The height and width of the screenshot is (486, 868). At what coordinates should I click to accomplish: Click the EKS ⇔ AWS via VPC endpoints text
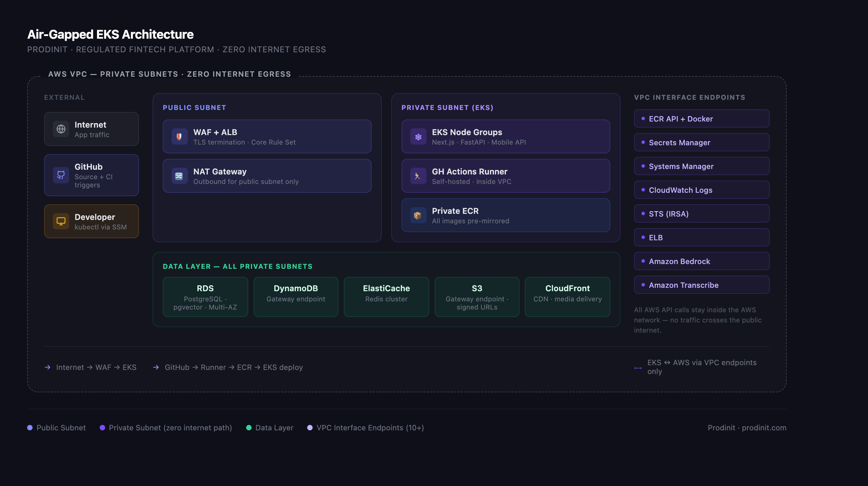702,367
